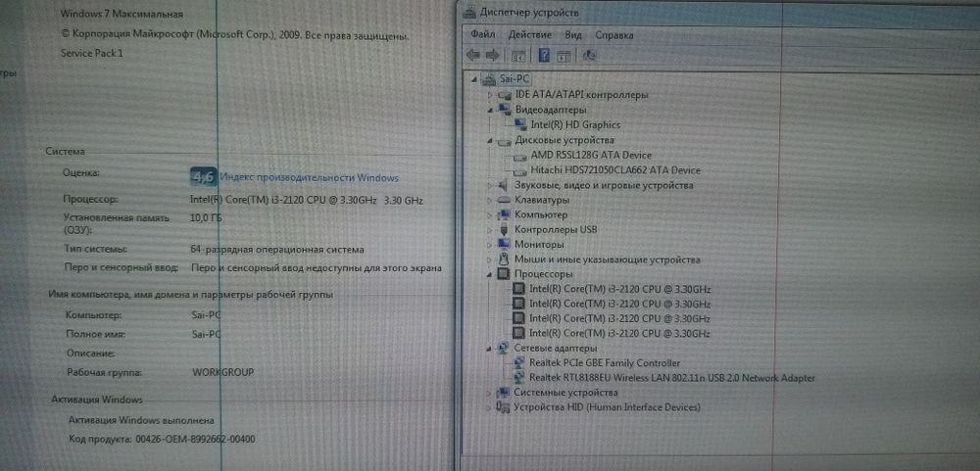Image resolution: width=980 pixels, height=471 pixels.
Task: Click the Компьютер category icon
Action: point(505,214)
